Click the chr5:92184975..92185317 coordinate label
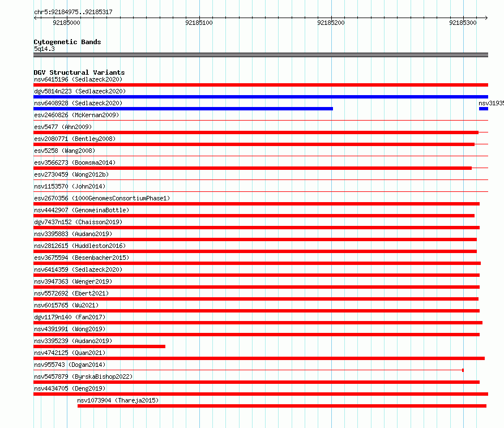The height and width of the screenshot is (428, 504). [x=73, y=12]
